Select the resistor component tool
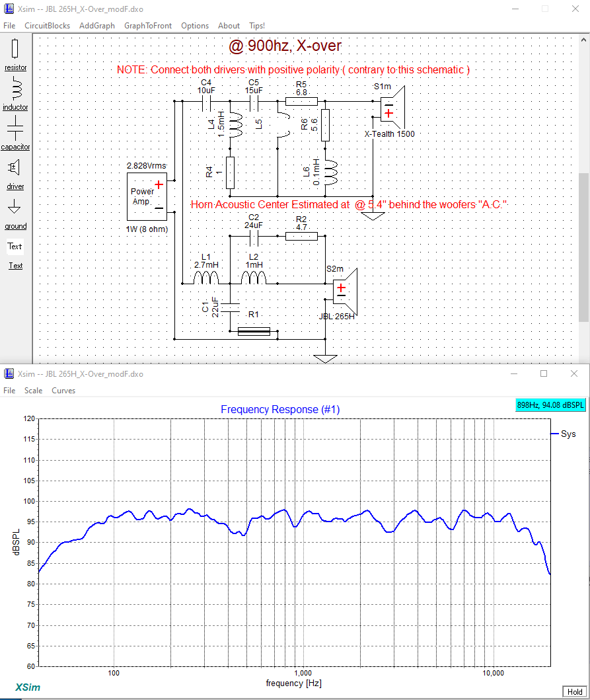Screen dimensions: 590x700 click(15, 55)
